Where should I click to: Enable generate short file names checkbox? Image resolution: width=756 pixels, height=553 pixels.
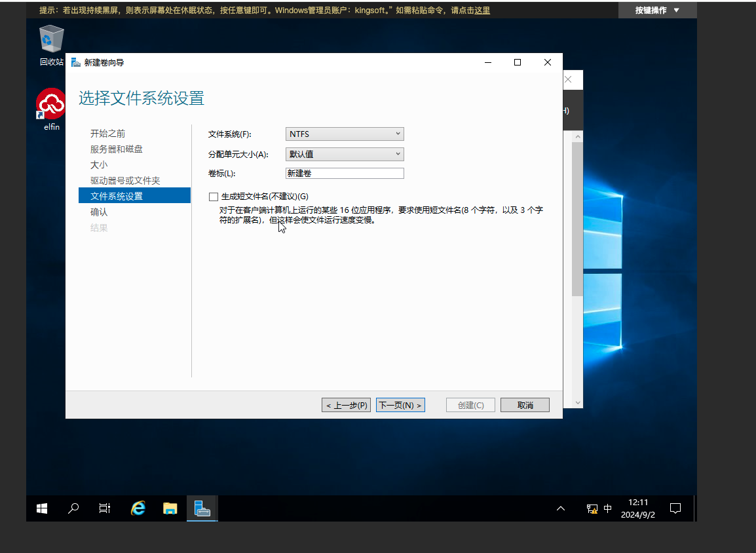[x=214, y=197]
